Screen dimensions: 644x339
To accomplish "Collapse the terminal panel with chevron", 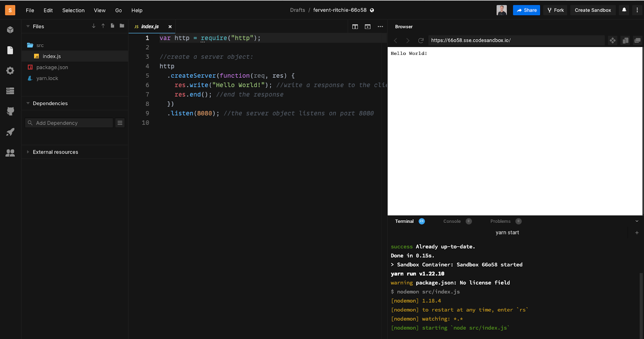I will tap(637, 221).
